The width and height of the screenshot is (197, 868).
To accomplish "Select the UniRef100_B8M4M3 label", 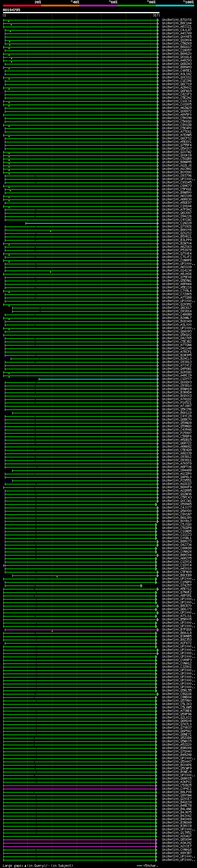I will pyautogui.click(x=177, y=67).
